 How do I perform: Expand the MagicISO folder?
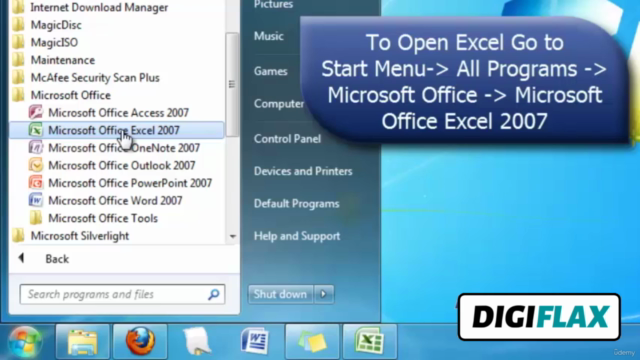pos(54,42)
